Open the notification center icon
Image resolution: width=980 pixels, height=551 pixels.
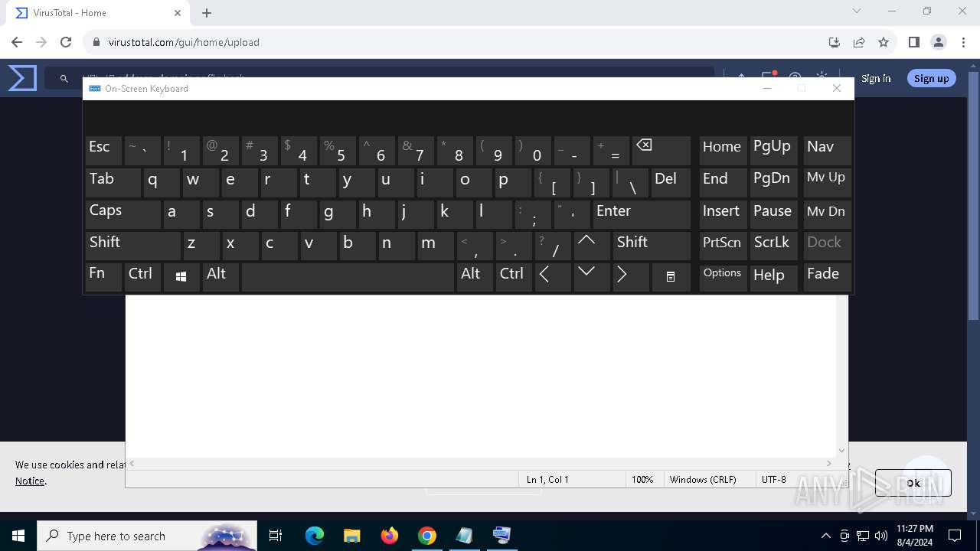(955, 536)
